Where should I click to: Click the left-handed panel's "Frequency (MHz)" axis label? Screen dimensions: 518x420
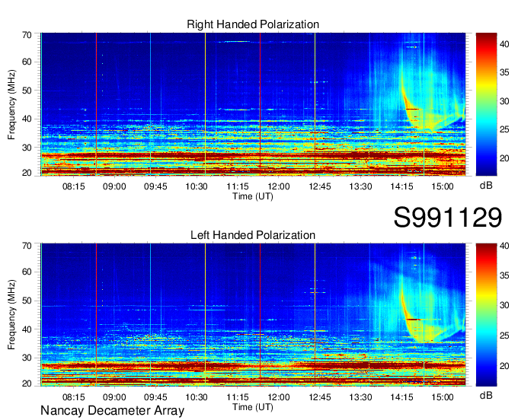(x=11, y=315)
